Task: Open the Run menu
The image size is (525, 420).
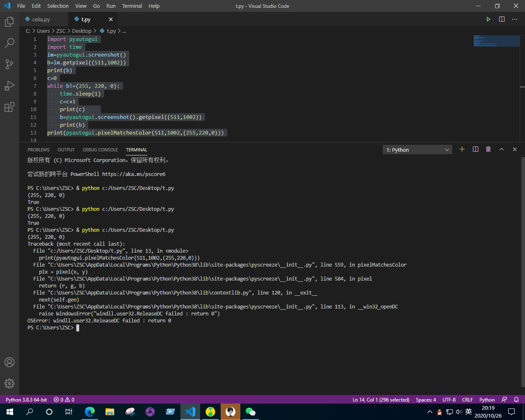Action: click(x=111, y=6)
